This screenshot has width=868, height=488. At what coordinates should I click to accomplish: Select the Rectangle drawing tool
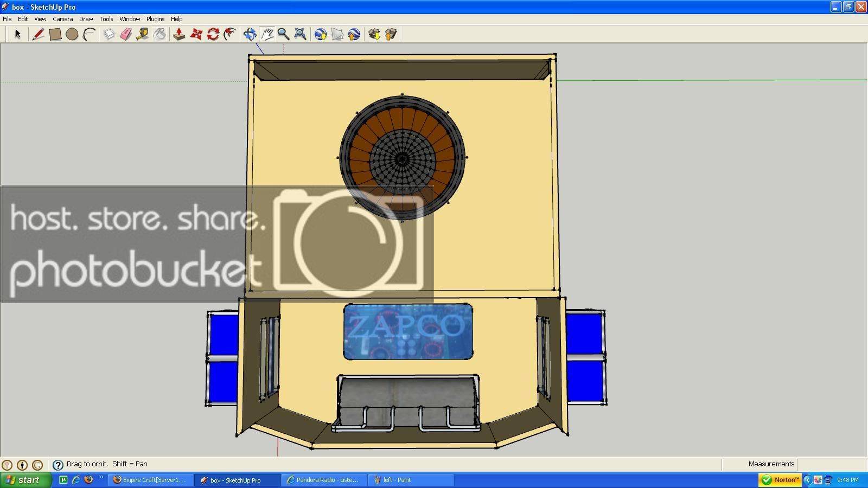coord(55,34)
